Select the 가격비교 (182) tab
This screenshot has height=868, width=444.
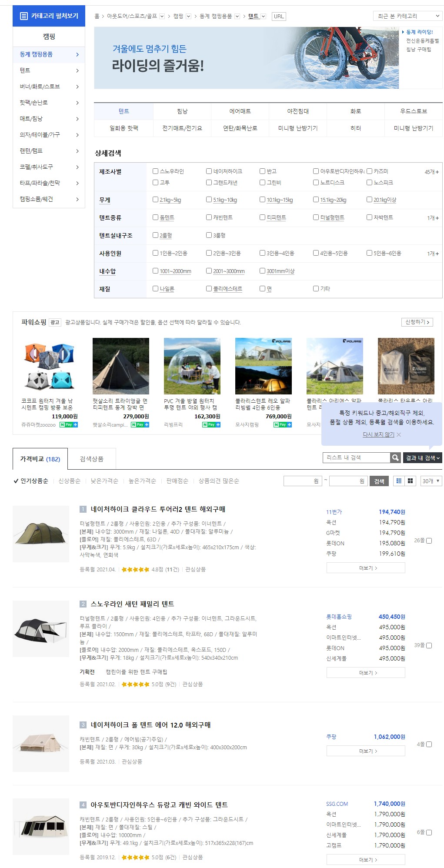tap(40, 459)
